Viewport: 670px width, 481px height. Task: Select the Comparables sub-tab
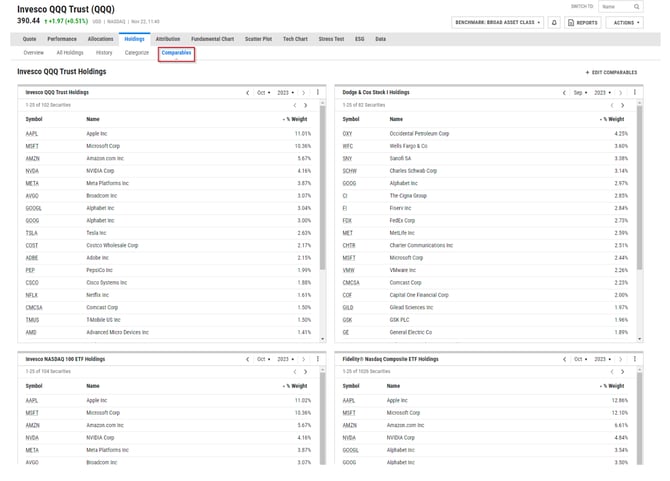tap(176, 53)
